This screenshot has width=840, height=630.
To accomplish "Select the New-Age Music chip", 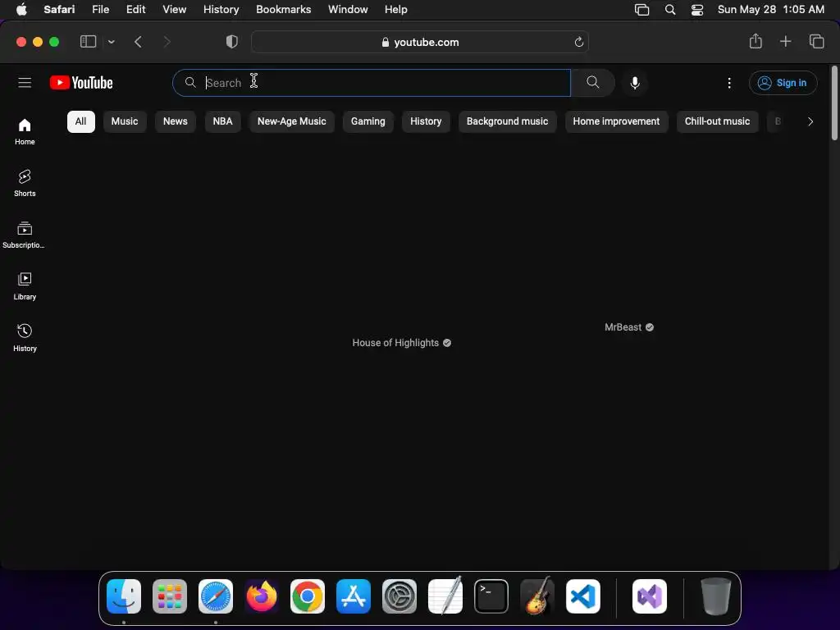I will point(291,121).
